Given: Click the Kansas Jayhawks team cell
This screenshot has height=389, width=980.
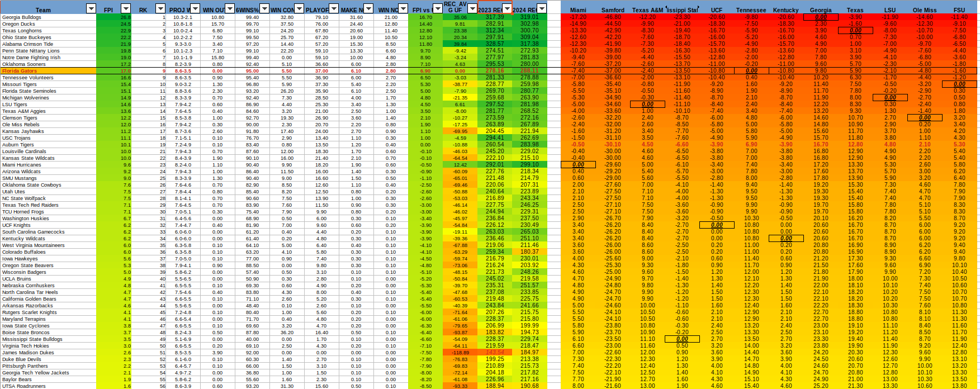Looking at the screenshot, I should click(48, 131).
